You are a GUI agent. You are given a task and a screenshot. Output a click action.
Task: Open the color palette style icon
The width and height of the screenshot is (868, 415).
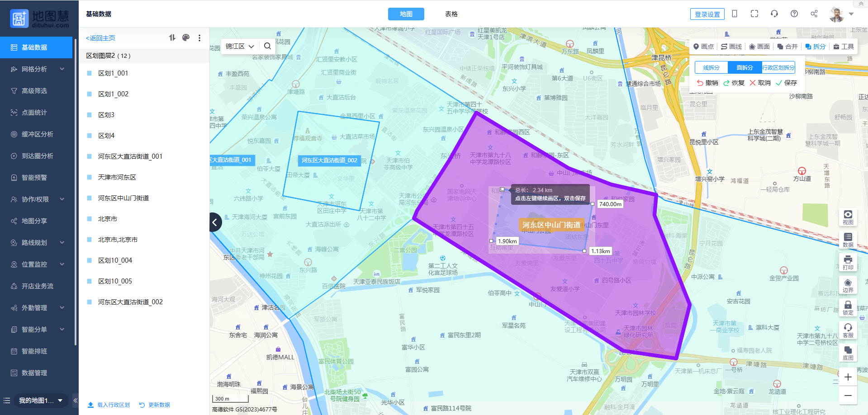[x=186, y=38]
